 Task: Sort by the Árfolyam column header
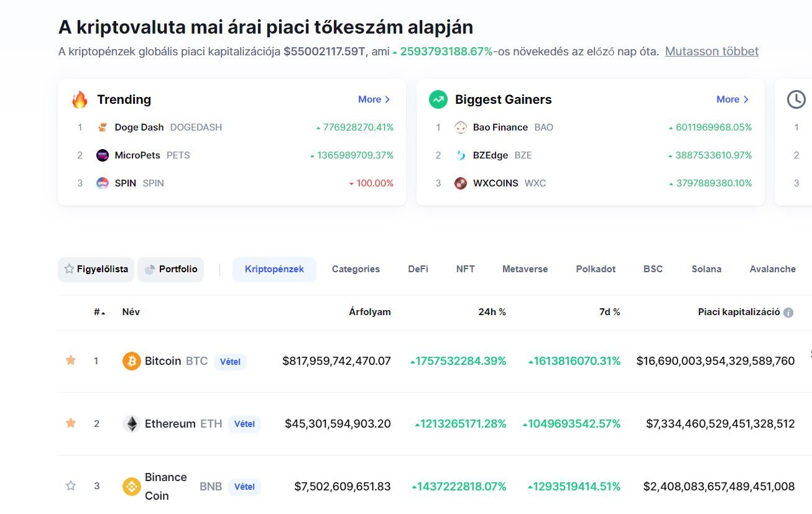coord(370,312)
